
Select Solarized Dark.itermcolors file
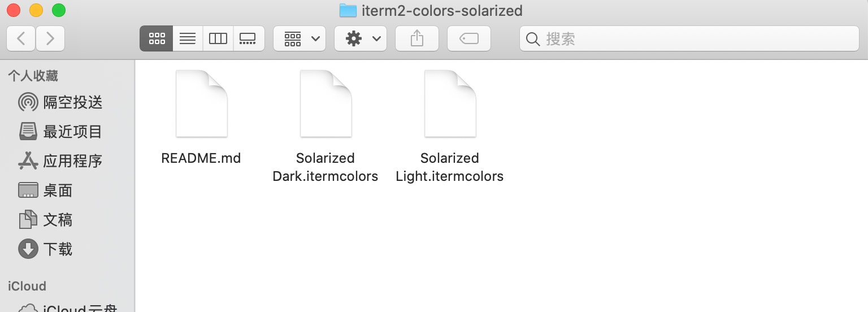pyautogui.click(x=326, y=105)
